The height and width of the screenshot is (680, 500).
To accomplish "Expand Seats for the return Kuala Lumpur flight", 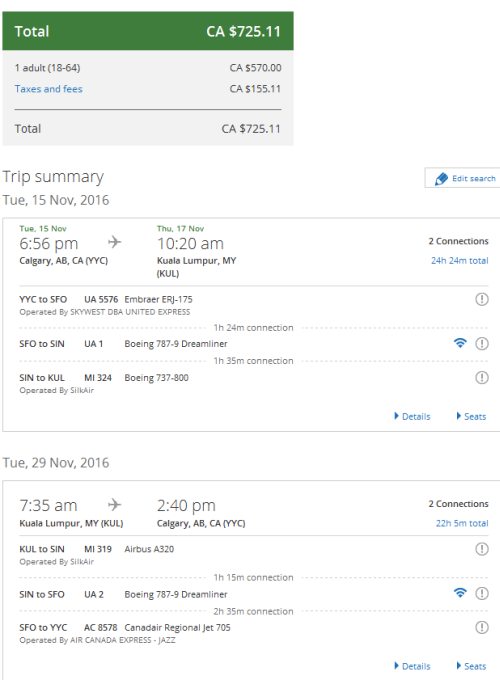I will point(471,666).
